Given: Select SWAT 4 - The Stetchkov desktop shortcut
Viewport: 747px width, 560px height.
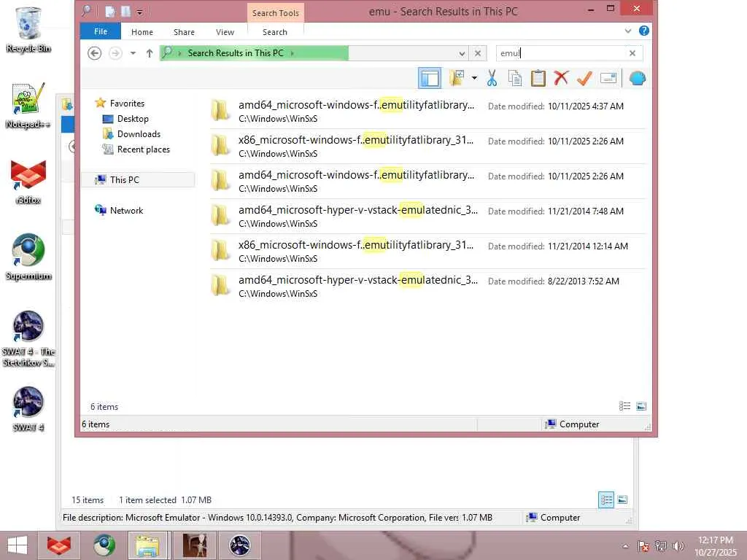Looking at the screenshot, I should (x=28, y=339).
